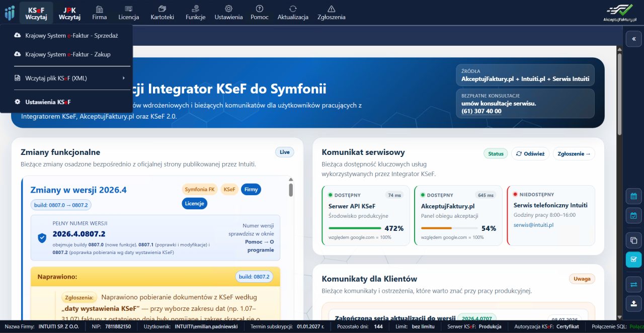Select the Firmy tag chip
Image resolution: width=644 pixels, height=333 pixels.
(251, 190)
